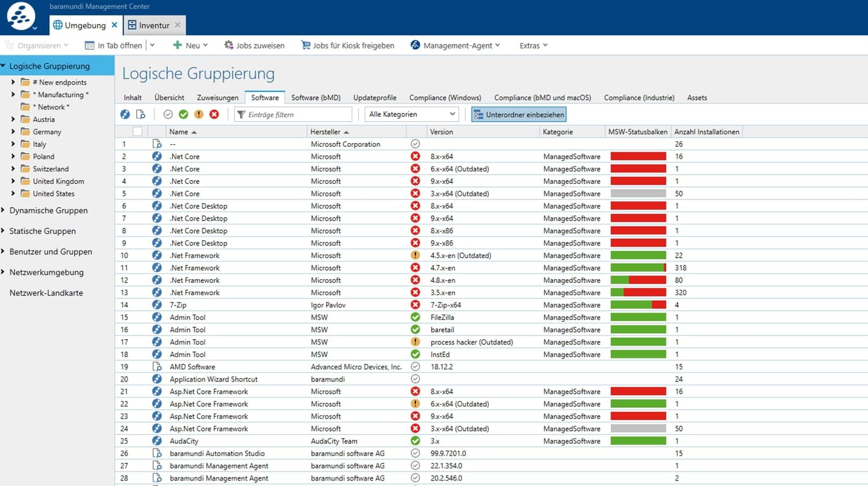
Task: Switch to the Übersicht tab
Action: pyautogui.click(x=169, y=98)
